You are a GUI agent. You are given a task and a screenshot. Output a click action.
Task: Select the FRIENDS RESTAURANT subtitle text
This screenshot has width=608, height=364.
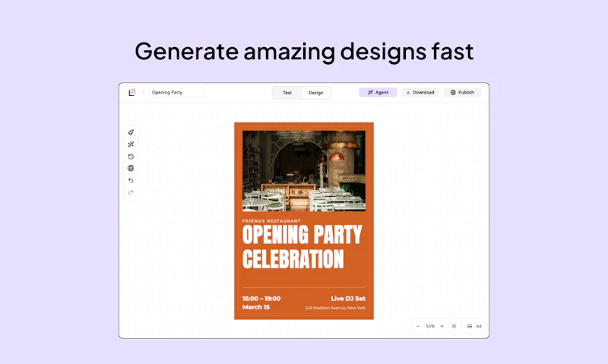tap(271, 221)
